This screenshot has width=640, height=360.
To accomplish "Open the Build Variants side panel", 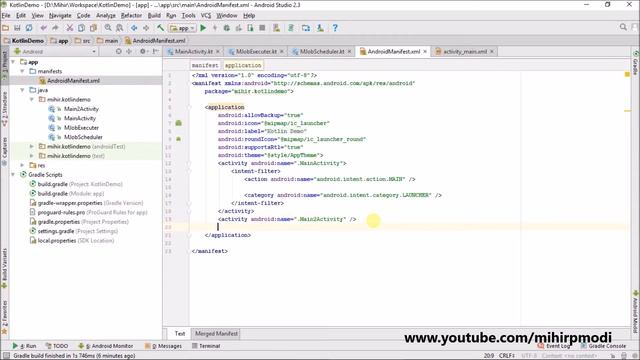I will [x=4, y=269].
